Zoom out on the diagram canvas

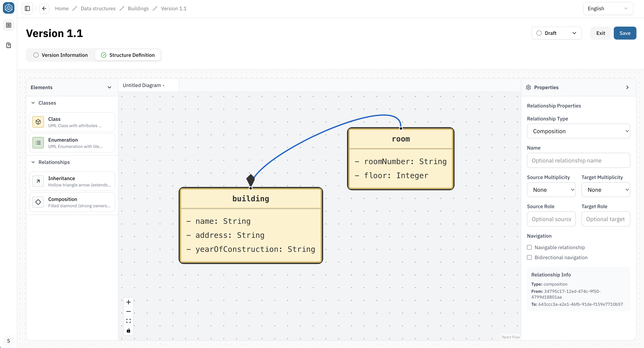[x=129, y=312]
